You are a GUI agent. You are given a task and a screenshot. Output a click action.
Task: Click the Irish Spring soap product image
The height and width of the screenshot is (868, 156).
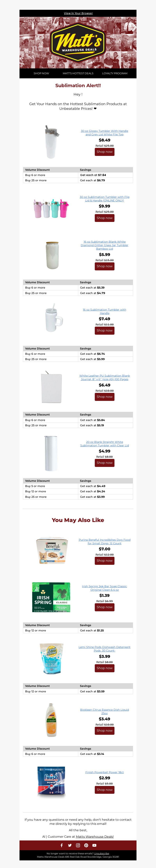click(51, 597)
